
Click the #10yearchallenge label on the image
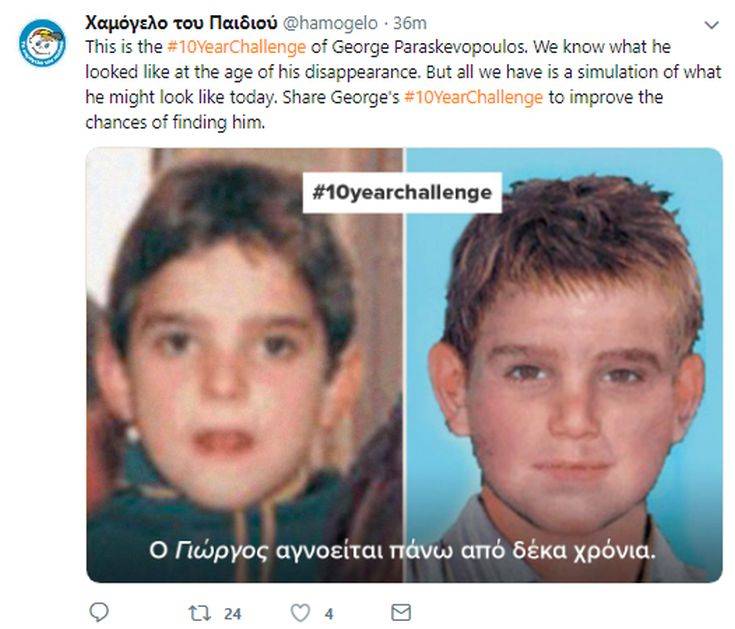402,193
